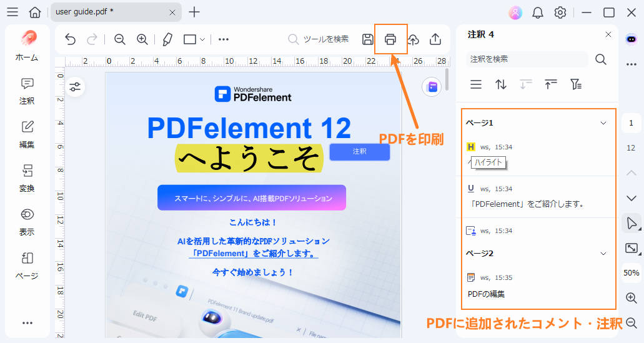Zoom in with toolbar magnifier
The width and height of the screenshot is (644, 343).
pos(142,39)
